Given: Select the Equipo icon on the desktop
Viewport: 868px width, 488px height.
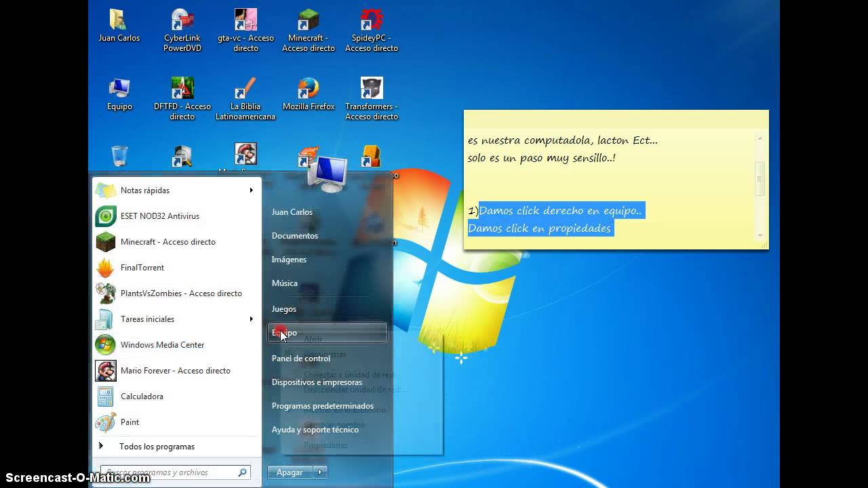Looking at the screenshot, I should coord(119,94).
